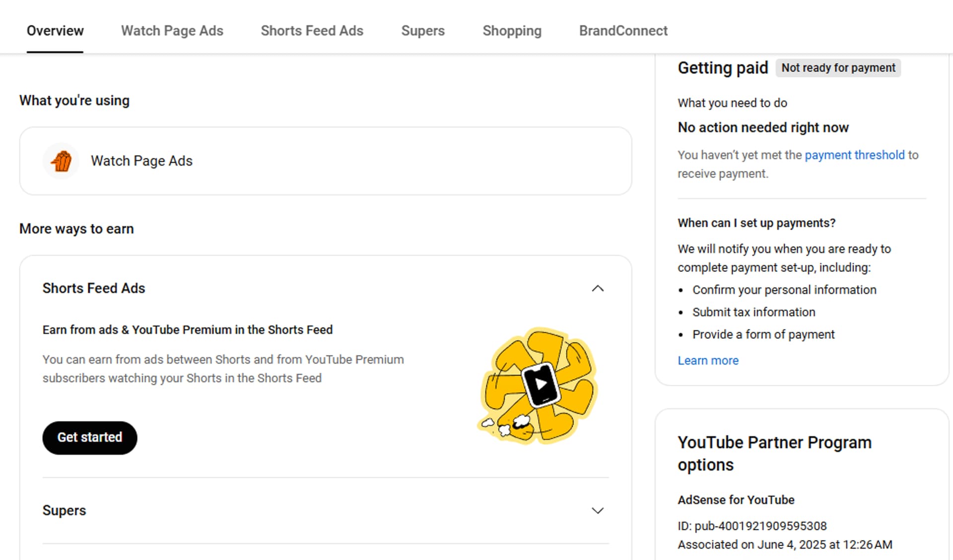Go to the Supers tab
The height and width of the screenshot is (560, 953).
(x=422, y=31)
